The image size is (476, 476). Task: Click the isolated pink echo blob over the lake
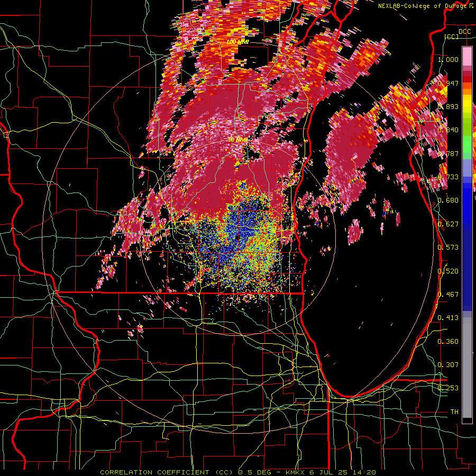click(x=354, y=232)
